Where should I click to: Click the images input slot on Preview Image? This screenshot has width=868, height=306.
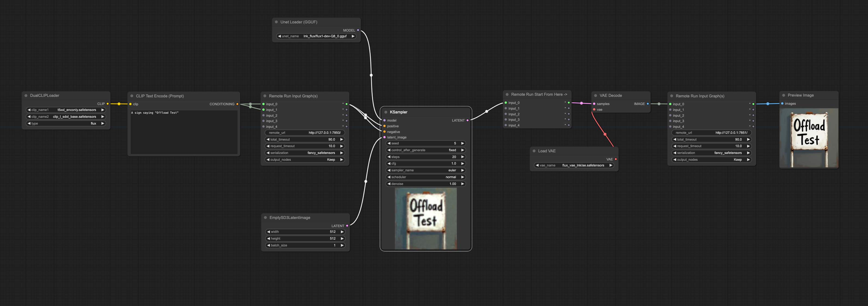coord(782,103)
